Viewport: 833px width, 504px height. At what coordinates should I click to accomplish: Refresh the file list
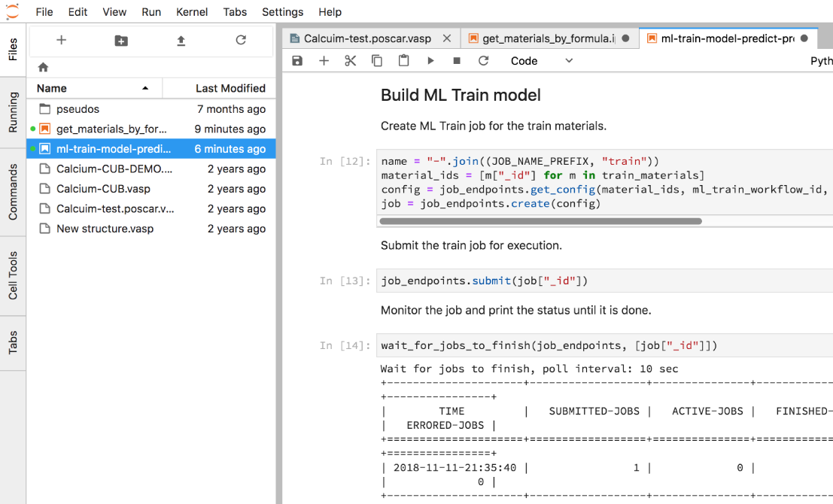click(241, 40)
